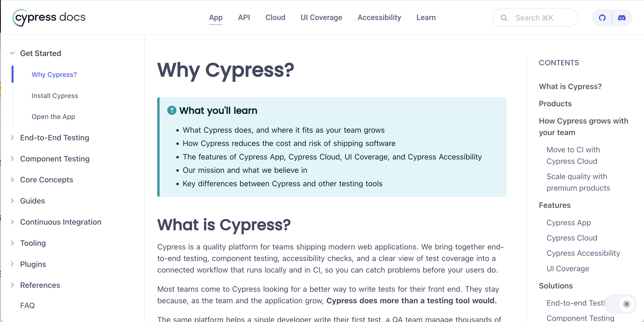644x322 pixels.
Task: Jump to Products in contents
Action: 555,104
